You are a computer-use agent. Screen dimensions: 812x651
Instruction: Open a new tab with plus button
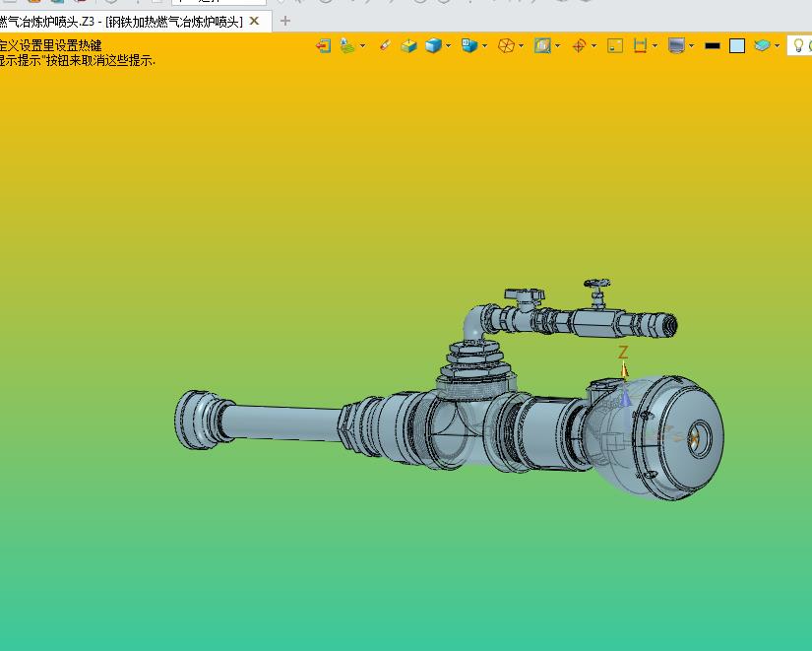[x=285, y=21]
